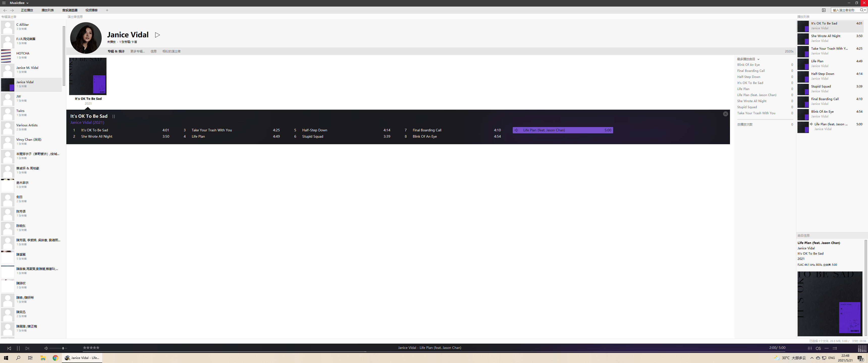Click the spectrum visualizer icon
The width and height of the screenshot is (868, 363).
click(862, 349)
